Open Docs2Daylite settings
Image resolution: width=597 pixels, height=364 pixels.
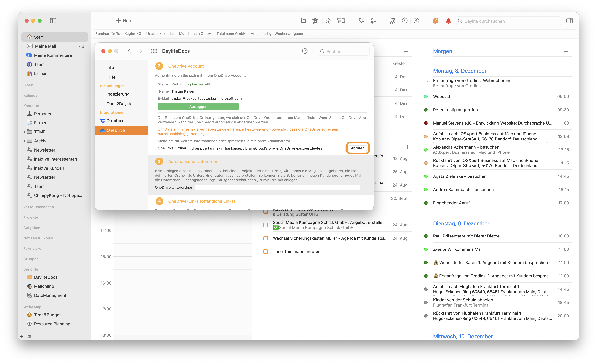point(122,104)
